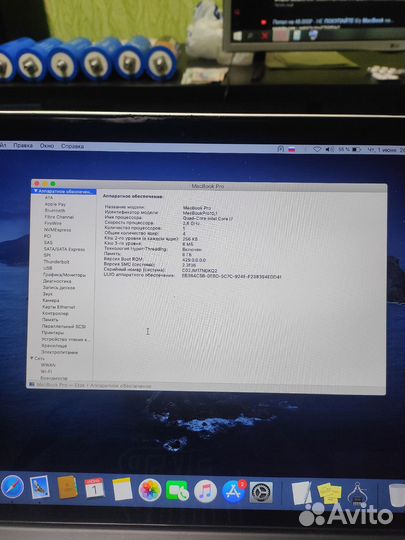Viewport: 405px width, 540px height.
Task: Launch Photos from the Dock
Action: click(150, 490)
